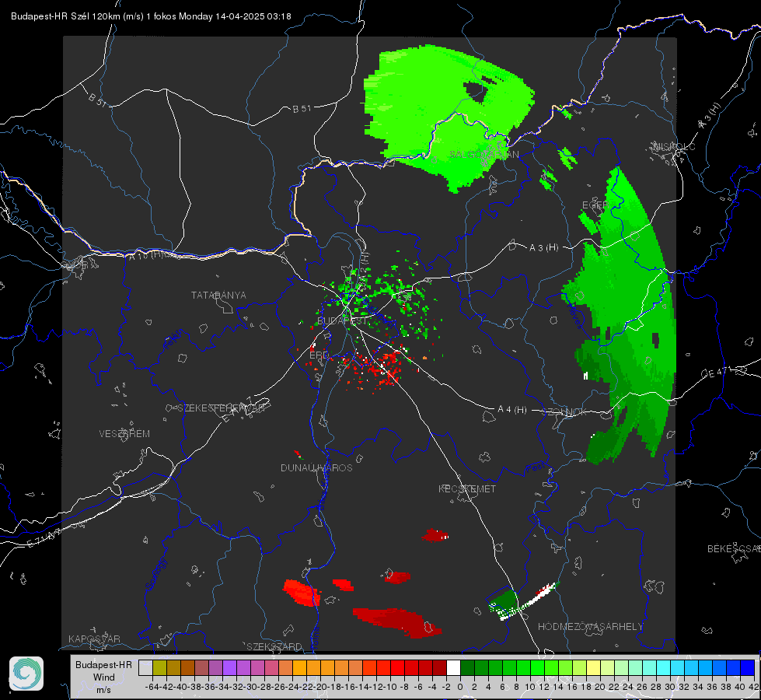
Task: Click the radar title text with date 14-04-2025 03:18
Action: pos(151,16)
